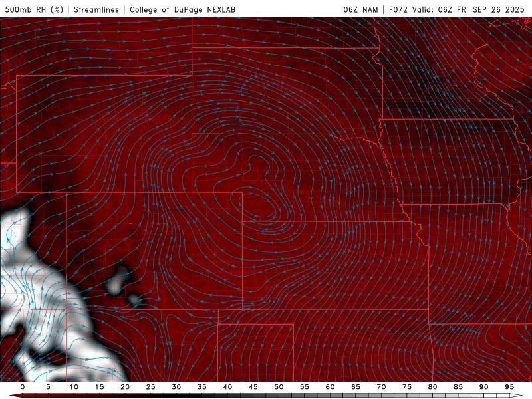Click the colorbar label "5"
The height and width of the screenshot is (399, 532).
pos(48,387)
